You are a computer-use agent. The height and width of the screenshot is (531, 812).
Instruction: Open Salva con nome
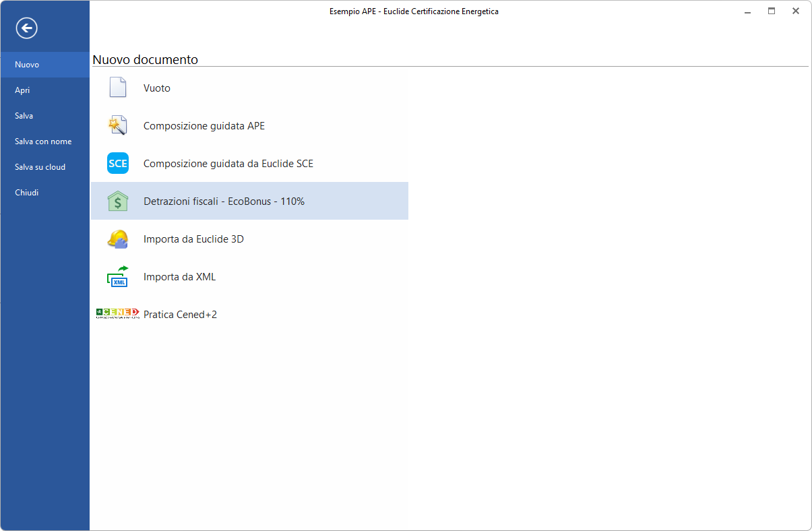[43, 142]
